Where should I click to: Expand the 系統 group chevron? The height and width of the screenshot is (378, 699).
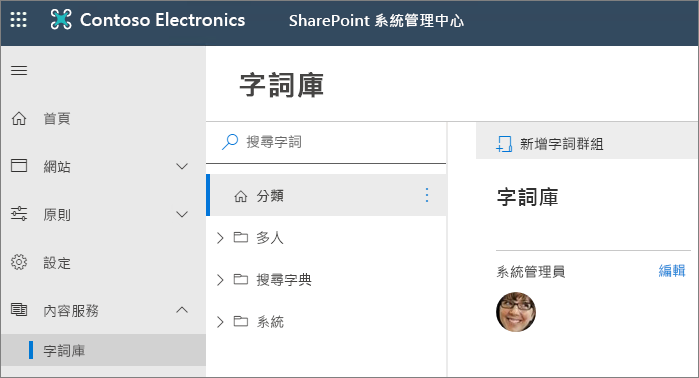[220, 321]
